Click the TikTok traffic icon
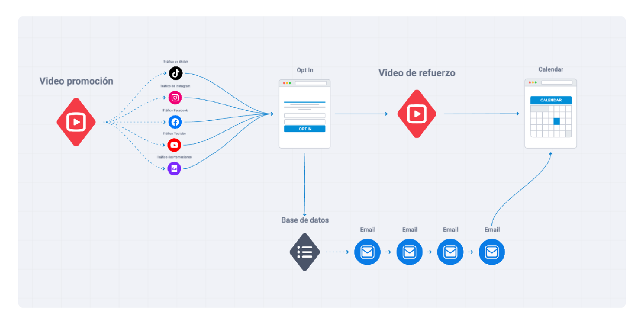The image size is (644, 324). 175,73
